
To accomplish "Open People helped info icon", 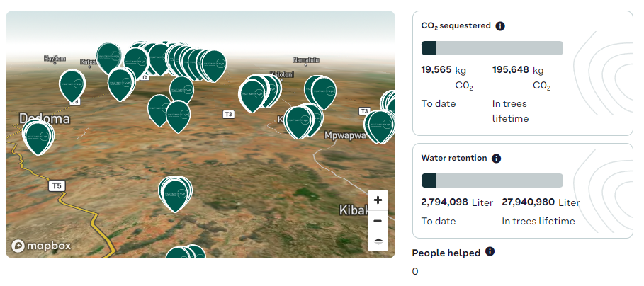I will tap(490, 251).
